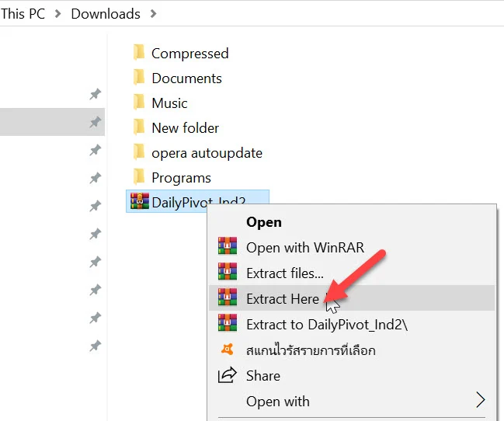Screen dimensions: 504x421
Task: Click the WinRAR icon beside Extract Here
Action: pos(228,297)
